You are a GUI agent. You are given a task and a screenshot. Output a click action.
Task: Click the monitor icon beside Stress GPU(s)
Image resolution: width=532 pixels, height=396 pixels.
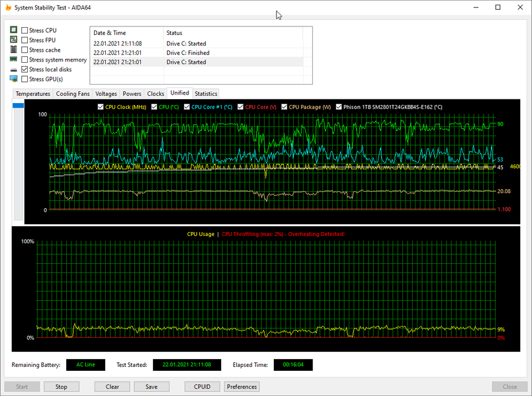13,79
